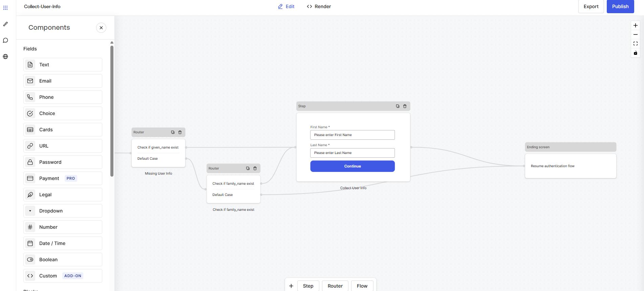Click the First Name input field

click(352, 135)
